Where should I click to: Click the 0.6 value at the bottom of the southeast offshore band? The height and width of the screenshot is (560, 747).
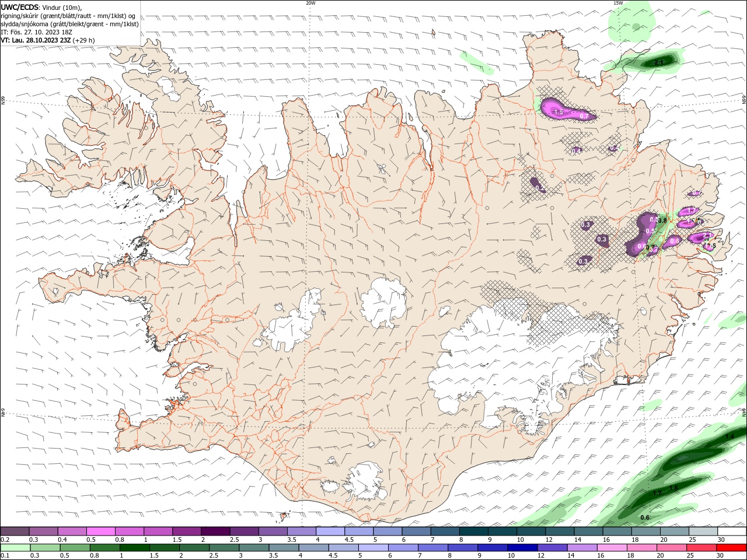point(645,517)
